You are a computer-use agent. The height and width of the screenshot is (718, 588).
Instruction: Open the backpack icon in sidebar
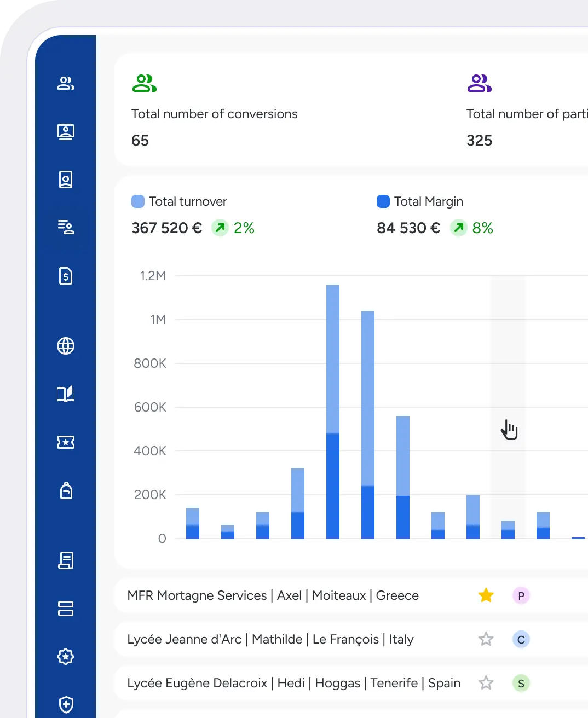pyautogui.click(x=66, y=490)
